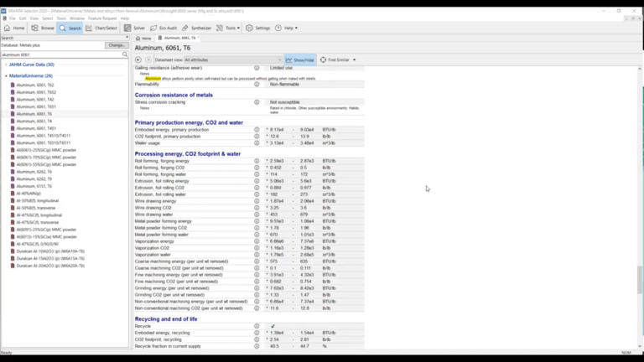Select Aluminum, 6262, T9 in the results
Image resolution: width=644 pixels, height=362 pixels.
pos(34,179)
